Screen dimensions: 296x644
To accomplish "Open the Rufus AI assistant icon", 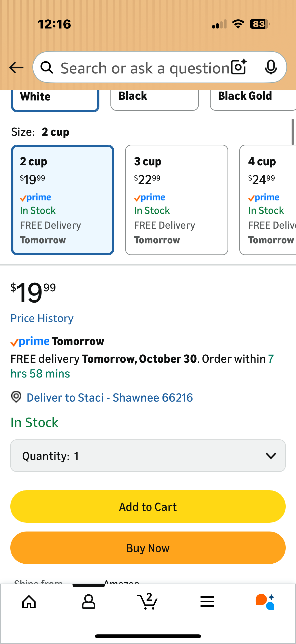I will pyautogui.click(x=265, y=601).
